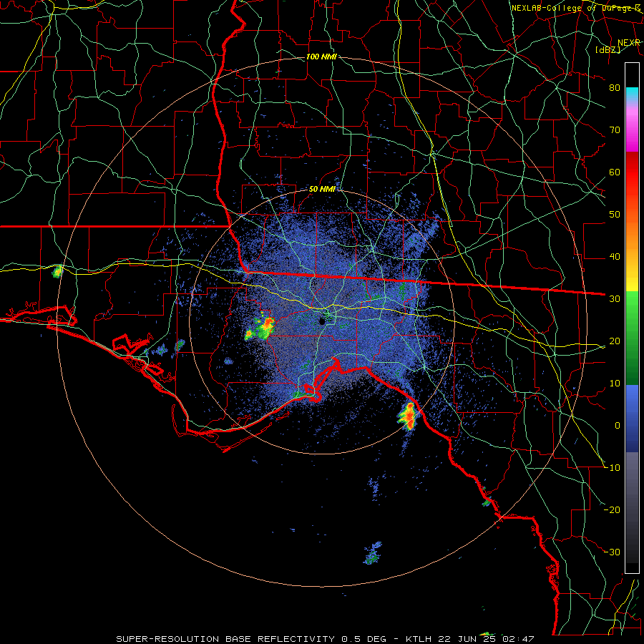The width and height of the screenshot is (644, 644).
Task: Click the storm cell just west of the radar site
Action: pos(260,327)
